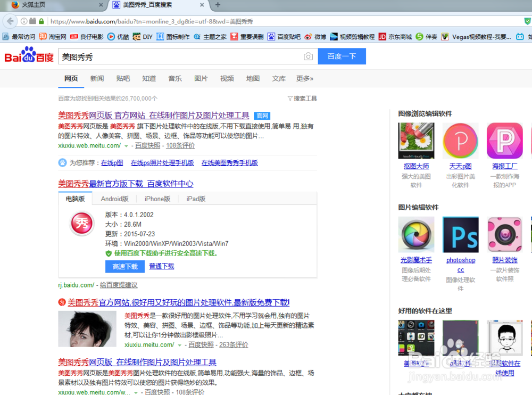The image size is (532, 395).
Task: Click the man's portrait result thumbnail
Action: point(87,329)
